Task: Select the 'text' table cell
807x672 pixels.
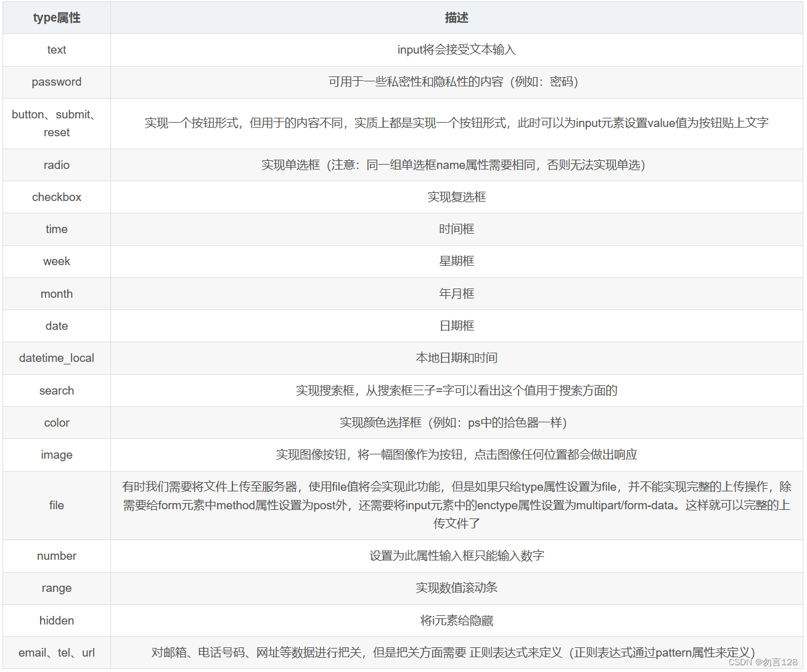Action: (x=56, y=50)
